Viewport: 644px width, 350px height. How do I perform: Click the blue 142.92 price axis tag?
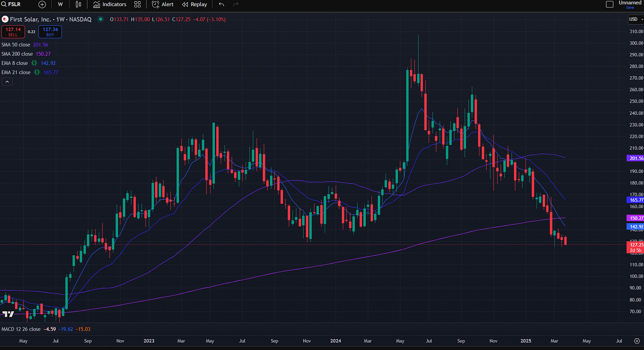click(635, 226)
